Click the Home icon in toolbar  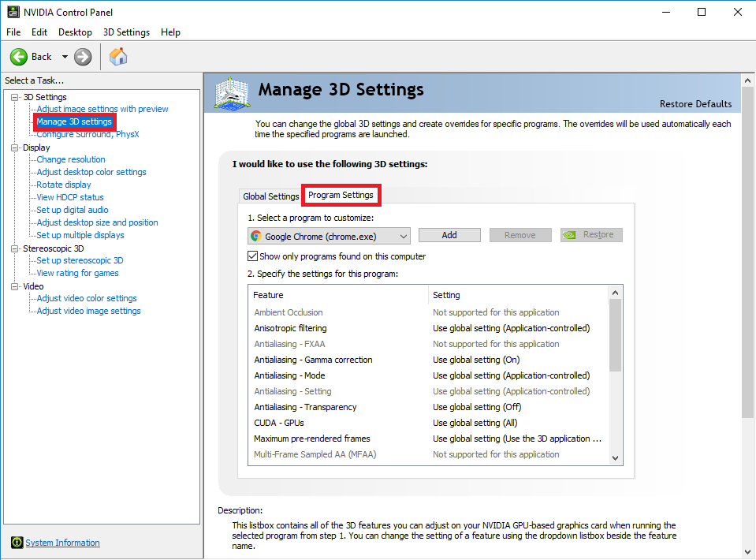118,57
